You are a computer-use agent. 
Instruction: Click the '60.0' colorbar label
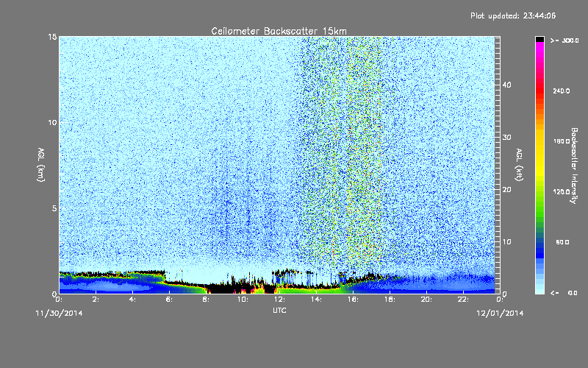[562, 242]
